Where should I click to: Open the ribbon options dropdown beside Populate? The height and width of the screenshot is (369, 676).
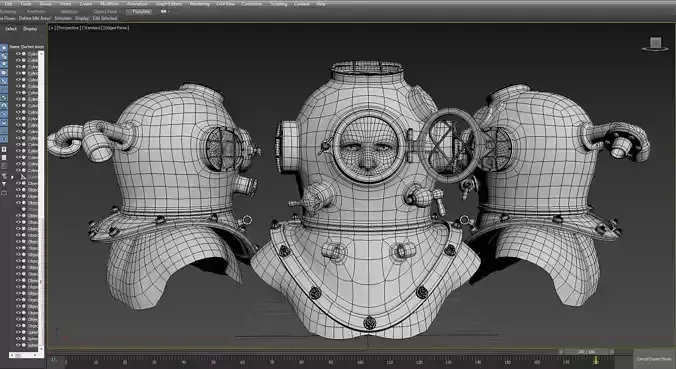click(165, 12)
